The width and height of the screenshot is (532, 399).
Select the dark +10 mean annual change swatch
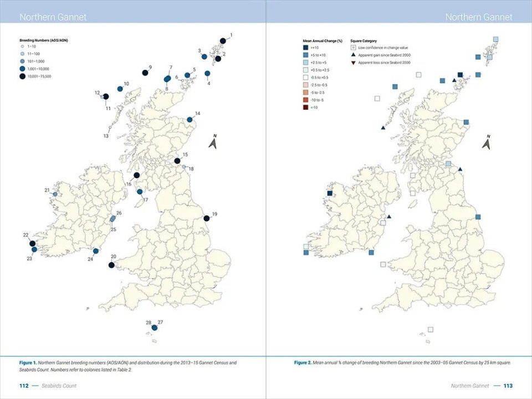click(306, 47)
